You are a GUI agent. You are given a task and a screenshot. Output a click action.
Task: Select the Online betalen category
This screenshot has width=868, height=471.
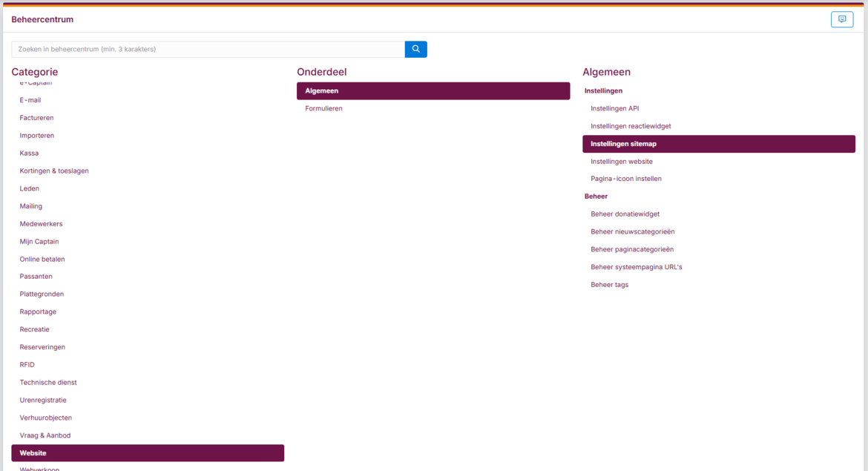click(x=42, y=258)
